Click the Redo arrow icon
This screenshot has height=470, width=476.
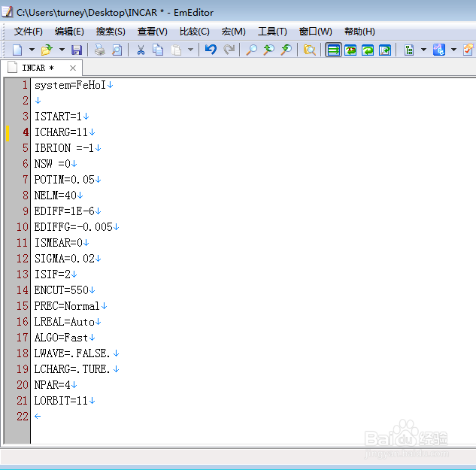point(229,50)
